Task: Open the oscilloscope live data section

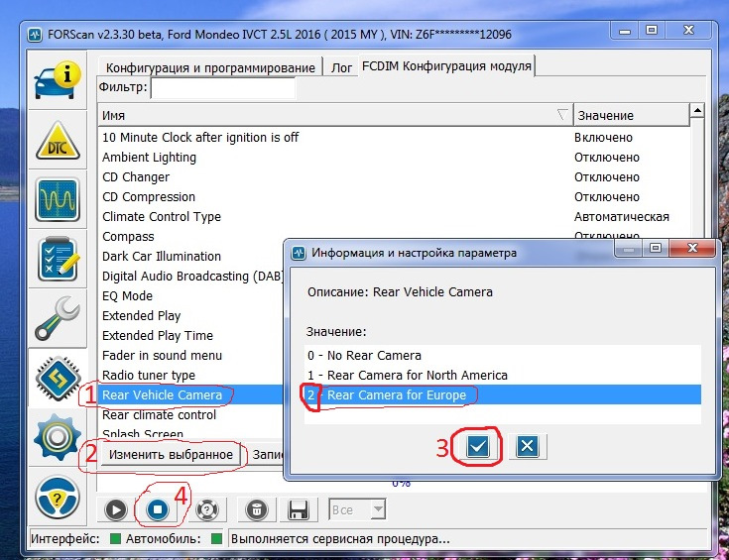Action: pyautogui.click(x=58, y=200)
